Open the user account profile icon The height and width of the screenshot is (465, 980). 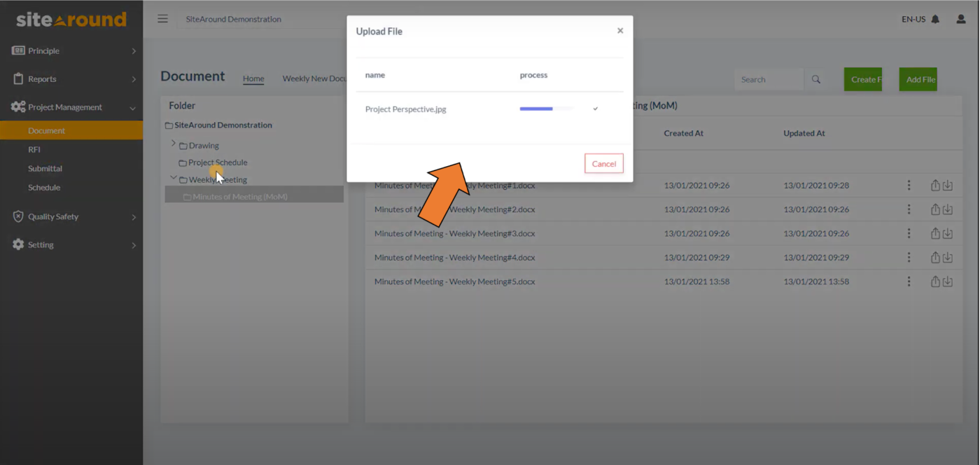click(x=960, y=19)
